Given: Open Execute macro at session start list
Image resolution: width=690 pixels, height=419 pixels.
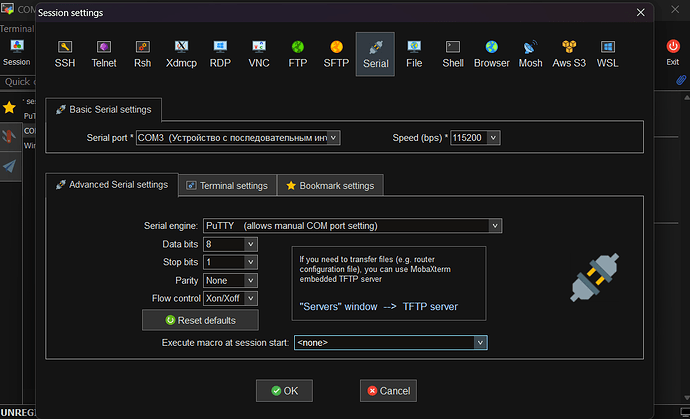Looking at the screenshot, I should (x=390, y=343).
